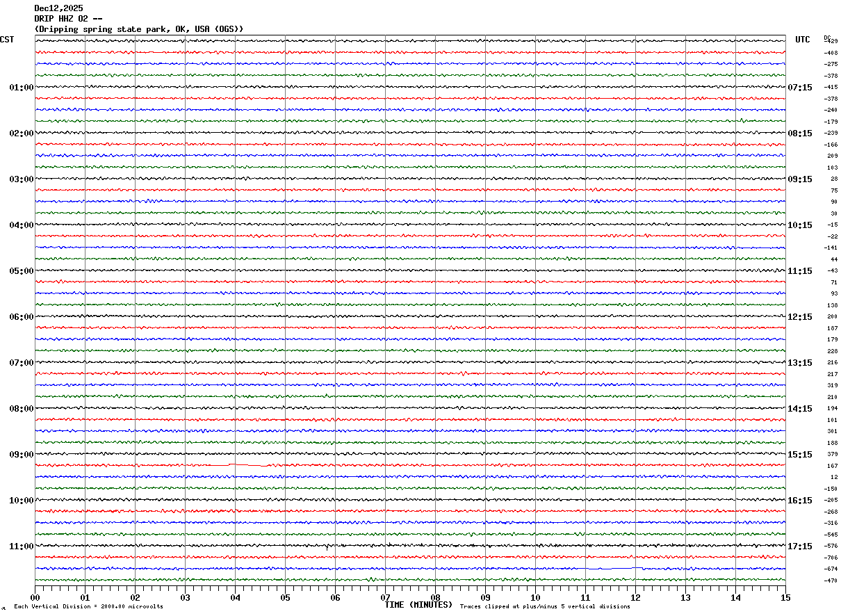
Task: Click the 01 minute axis tick label
Action: tap(85, 597)
